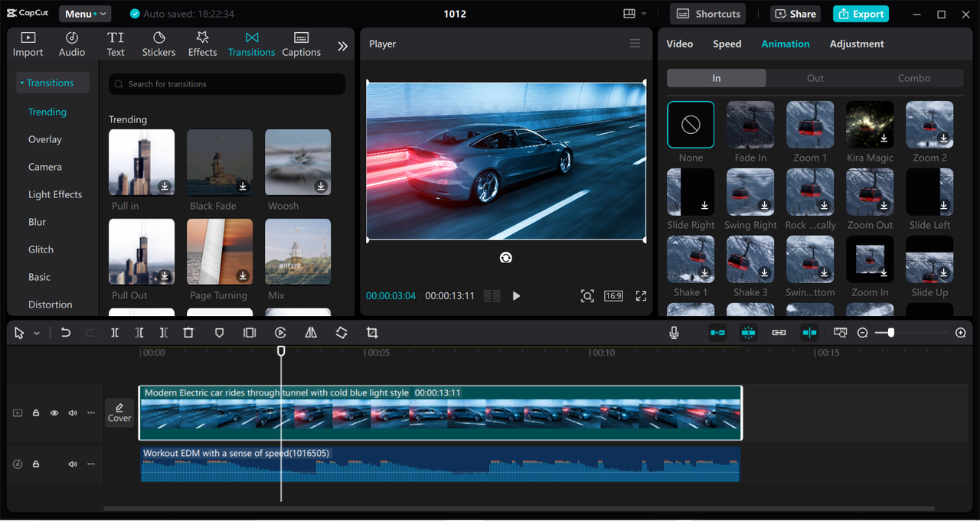
Task: Add a marker with the marker icon
Action: (219, 333)
